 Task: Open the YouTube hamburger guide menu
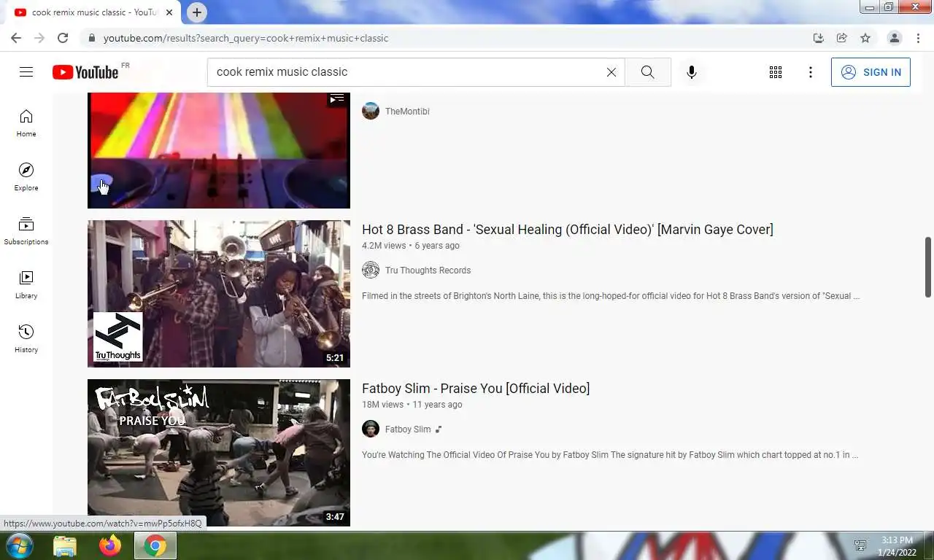pos(26,71)
